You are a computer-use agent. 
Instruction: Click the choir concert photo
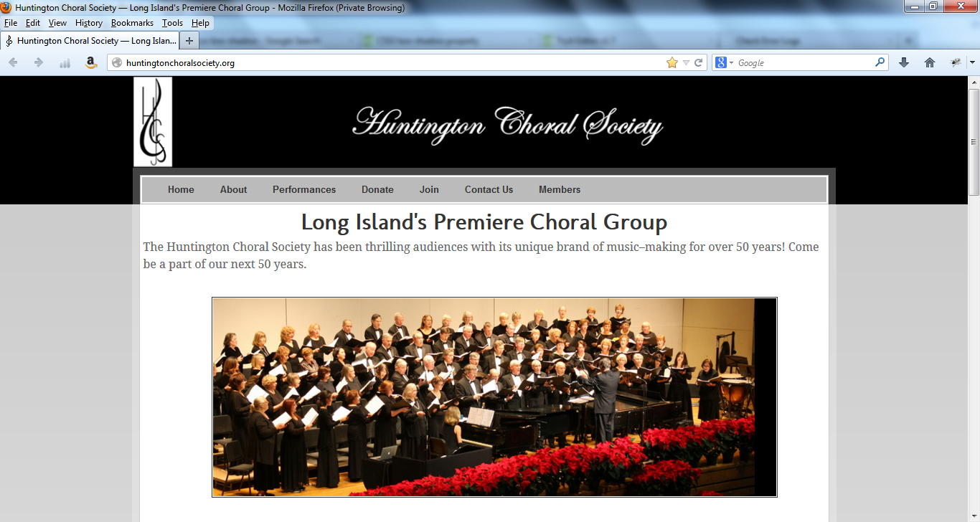494,397
